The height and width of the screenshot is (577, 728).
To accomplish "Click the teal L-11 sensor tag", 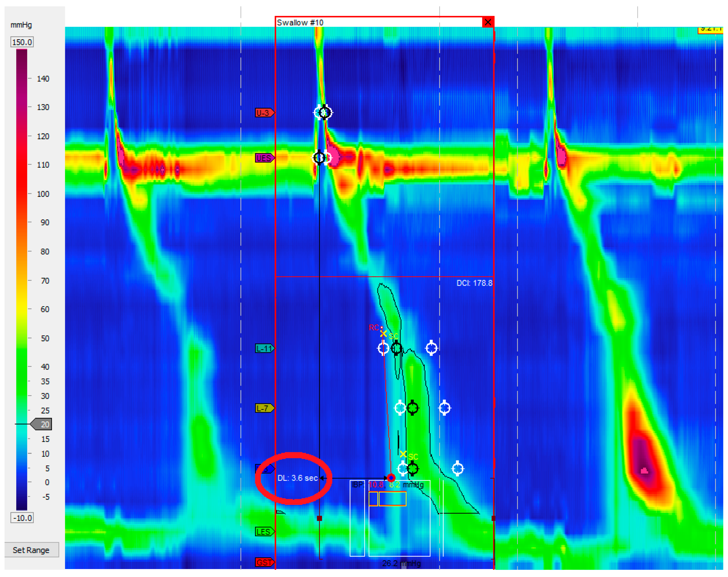I will tap(264, 348).
